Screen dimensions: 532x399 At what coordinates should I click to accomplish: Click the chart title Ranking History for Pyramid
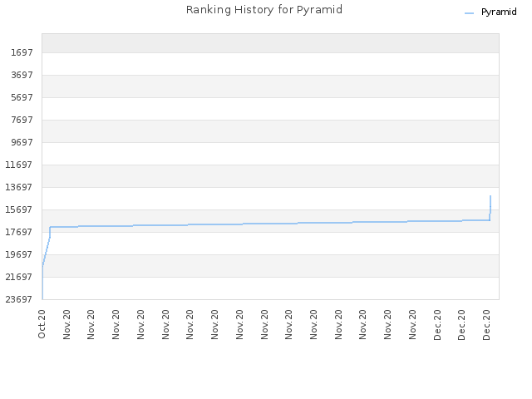pyautogui.click(x=264, y=10)
